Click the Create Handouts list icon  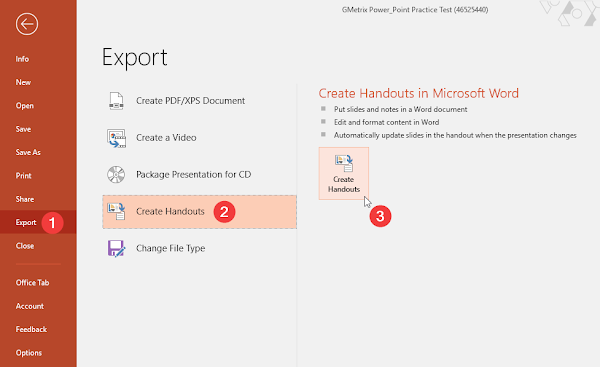[116, 211]
